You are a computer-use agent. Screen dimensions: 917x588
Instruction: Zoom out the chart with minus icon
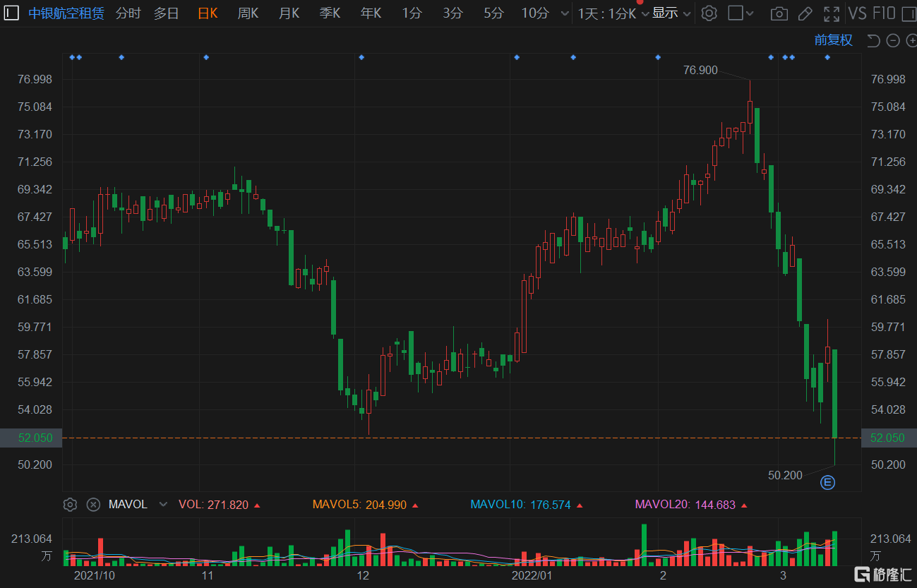[892, 40]
